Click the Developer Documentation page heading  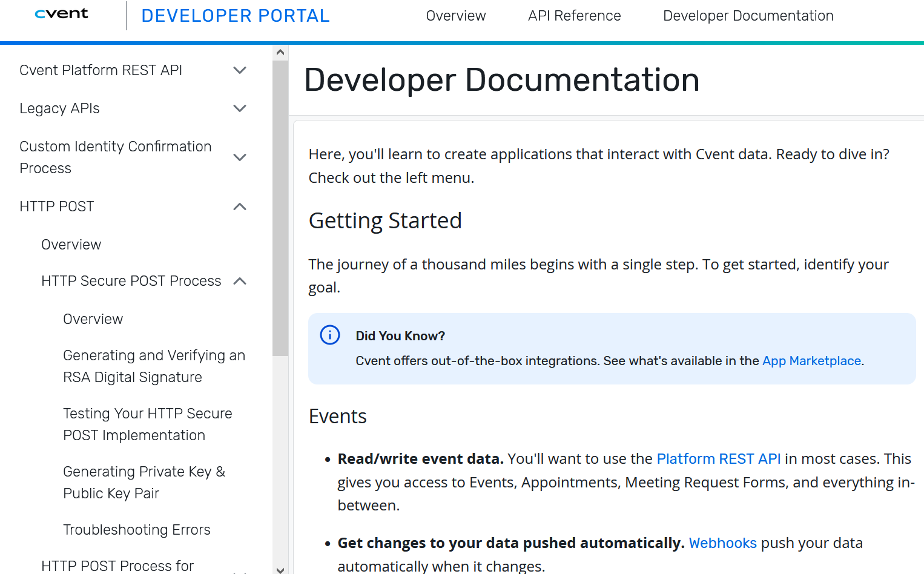(x=502, y=80)
